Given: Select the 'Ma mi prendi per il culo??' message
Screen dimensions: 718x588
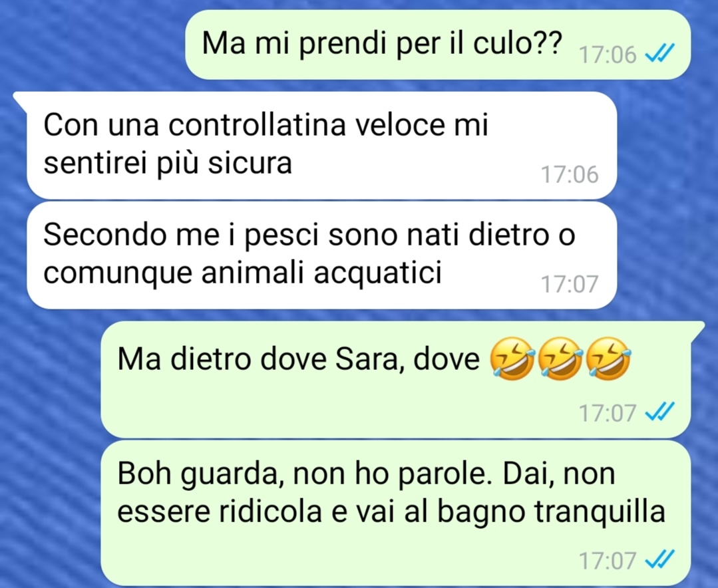Looking at the screenshot, I should coord(438,45).
